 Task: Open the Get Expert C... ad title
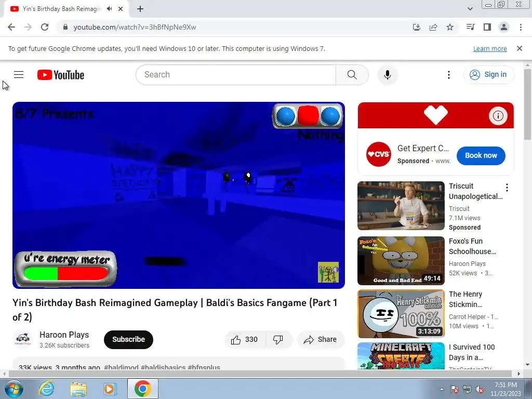click(423, 148)
